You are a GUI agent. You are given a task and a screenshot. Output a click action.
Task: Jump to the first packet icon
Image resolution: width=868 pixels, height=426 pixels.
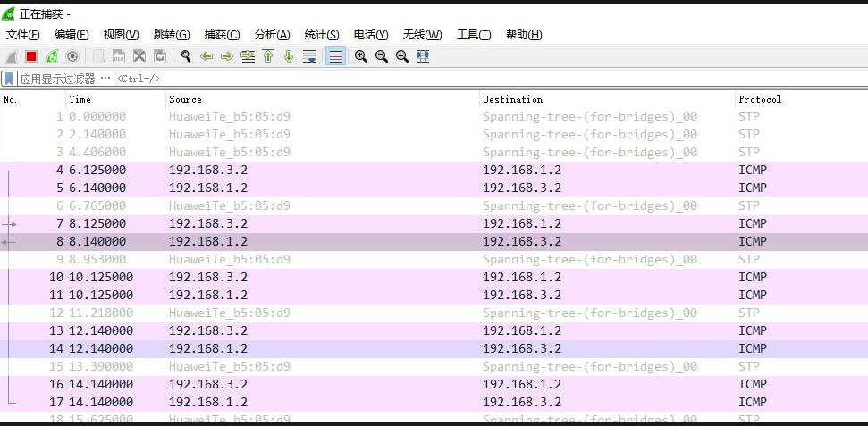(x=268, y=56)
